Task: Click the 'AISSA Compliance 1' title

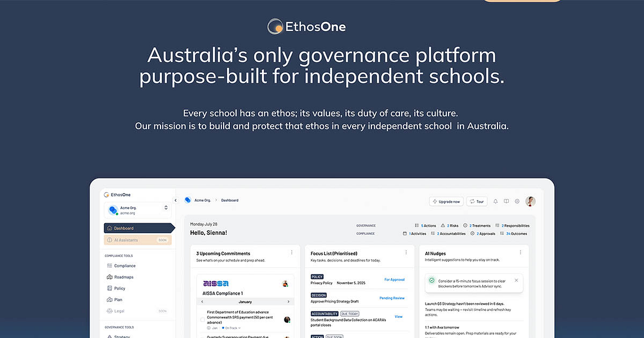Action: (223, 293)
